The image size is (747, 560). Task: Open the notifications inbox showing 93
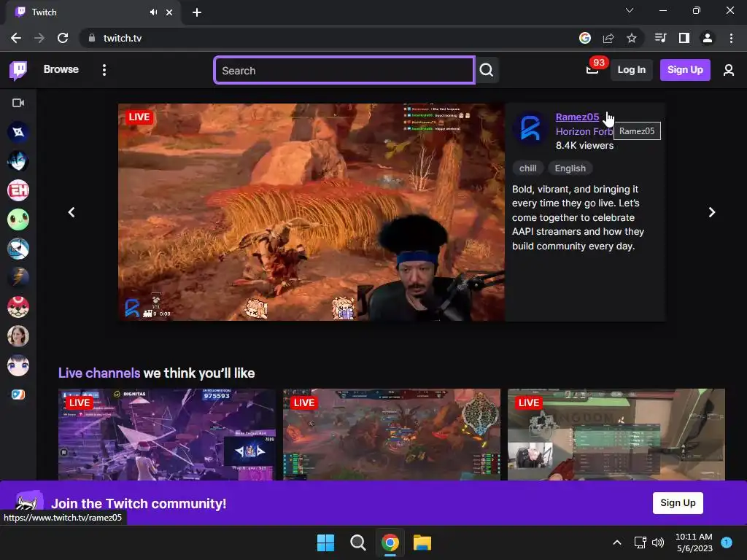[592, 69]
